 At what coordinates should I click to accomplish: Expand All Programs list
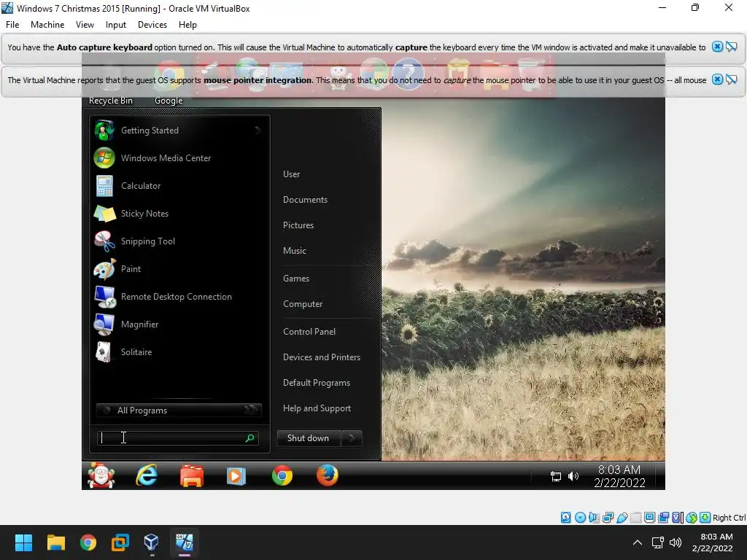coord(179,410)
